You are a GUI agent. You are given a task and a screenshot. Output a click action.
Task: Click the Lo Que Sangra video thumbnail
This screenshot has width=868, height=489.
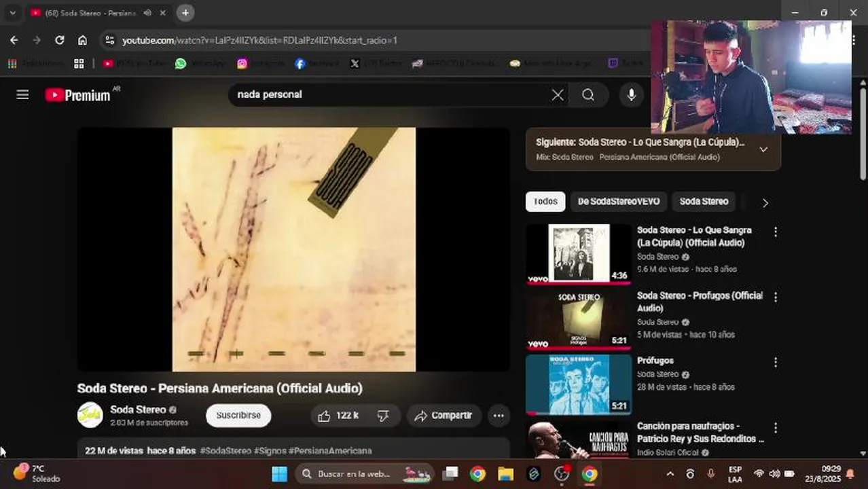pyautogui.click(x=578, y=254)
